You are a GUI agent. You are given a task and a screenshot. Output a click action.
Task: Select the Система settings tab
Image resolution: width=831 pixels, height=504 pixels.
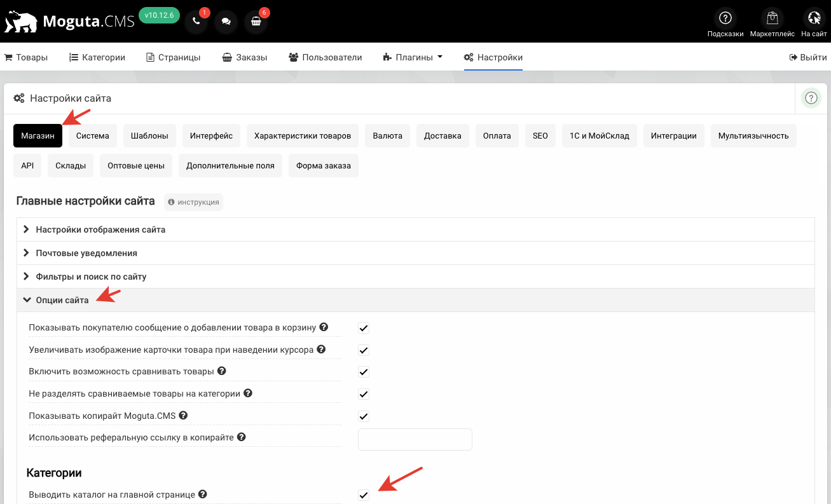pyautogui.click(x=93, y=136)
